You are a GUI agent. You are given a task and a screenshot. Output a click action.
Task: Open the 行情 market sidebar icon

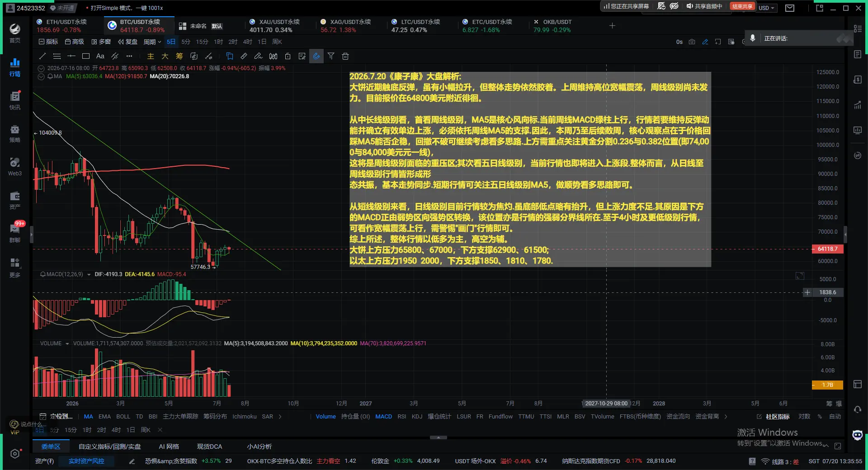15,67
